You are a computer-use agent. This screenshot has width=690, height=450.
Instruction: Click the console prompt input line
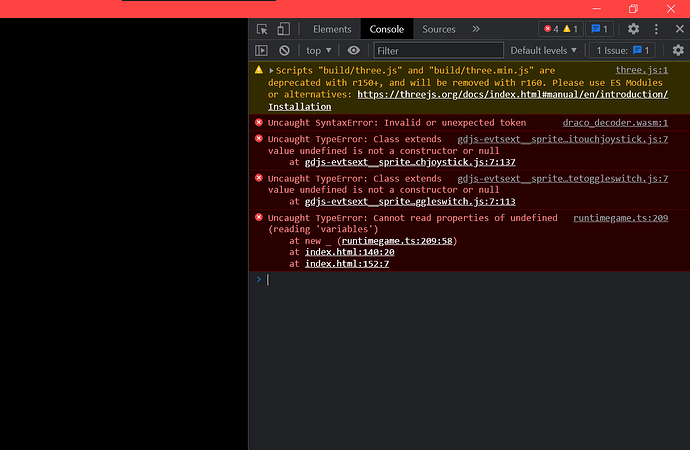[470, 279]
